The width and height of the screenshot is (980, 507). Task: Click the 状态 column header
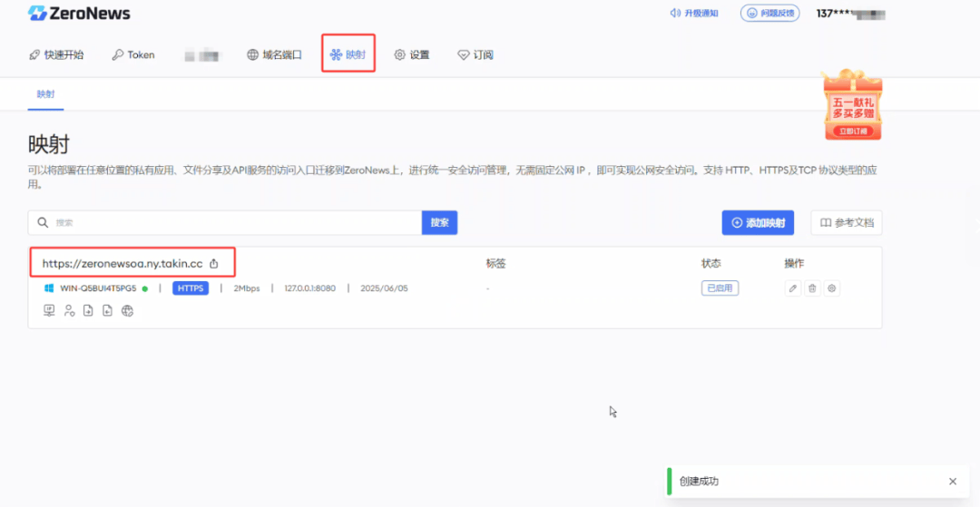(711, 264)
